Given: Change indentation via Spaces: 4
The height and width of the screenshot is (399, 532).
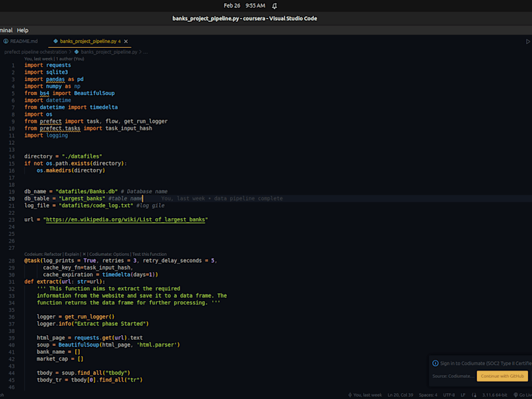Looking at the screenshot, I should coord(428,395).
